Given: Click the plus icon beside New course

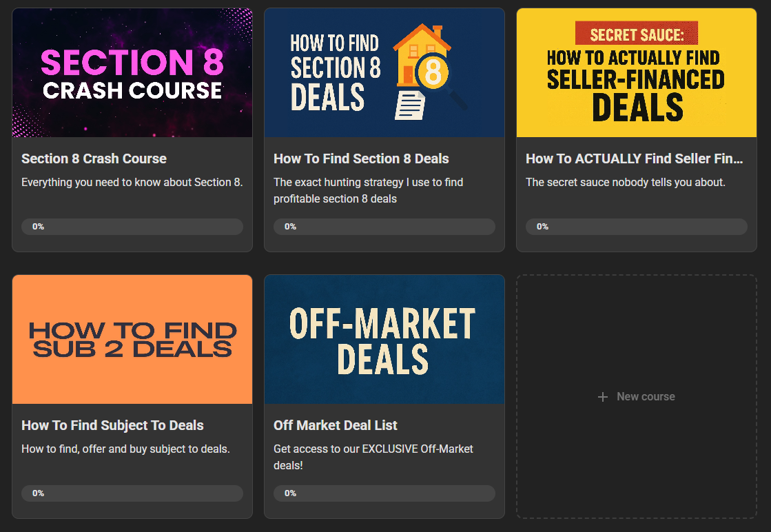Looking at the screenshot, I should tap(602, 397).
